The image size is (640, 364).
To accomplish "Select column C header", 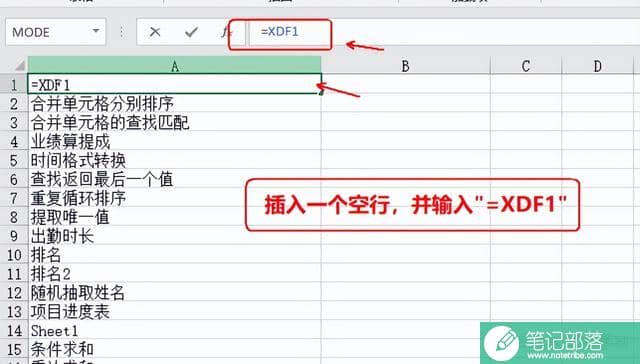I will (x=526, y=66).
